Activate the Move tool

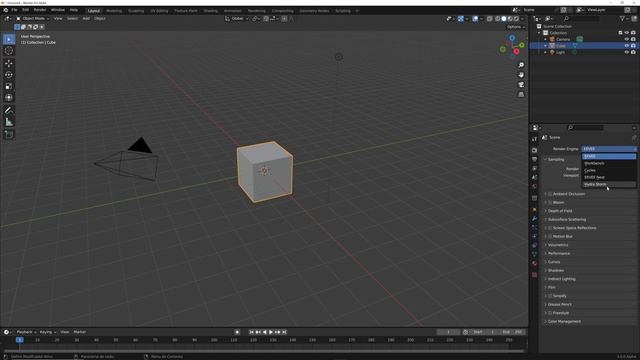click(9, 63)
